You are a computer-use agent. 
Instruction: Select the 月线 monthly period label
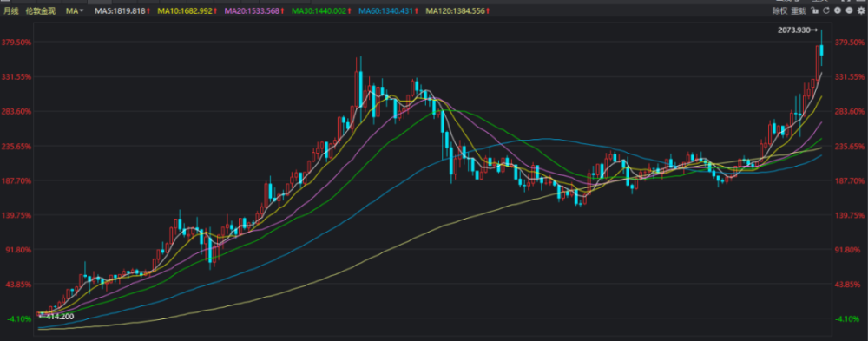(11, 10)
